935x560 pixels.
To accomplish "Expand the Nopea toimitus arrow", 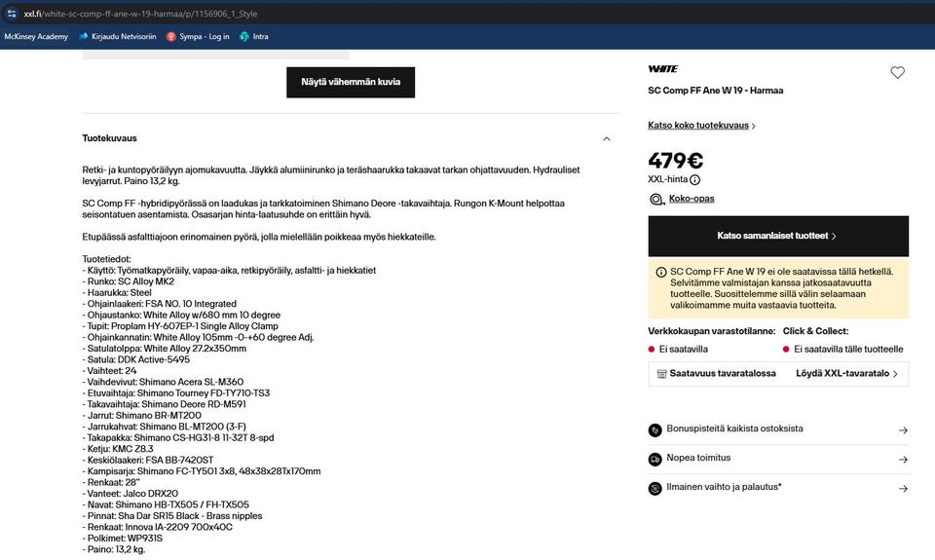I will [x=903, y=460].
